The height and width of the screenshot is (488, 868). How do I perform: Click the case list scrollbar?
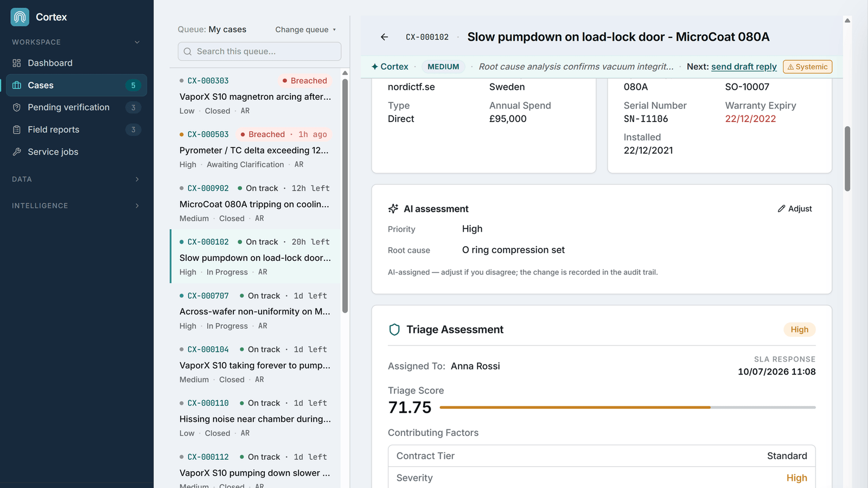click(345, 195)
